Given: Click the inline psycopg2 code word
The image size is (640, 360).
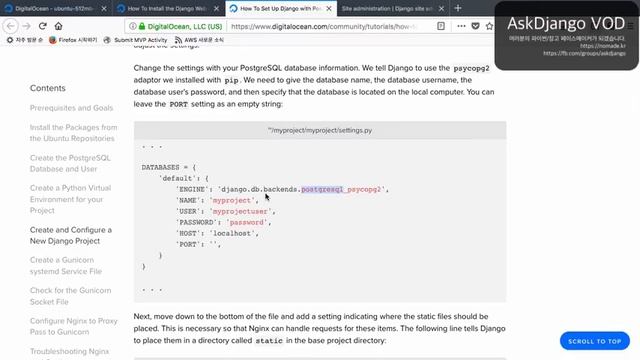Looking at the screenshot, I should (471, 69).
